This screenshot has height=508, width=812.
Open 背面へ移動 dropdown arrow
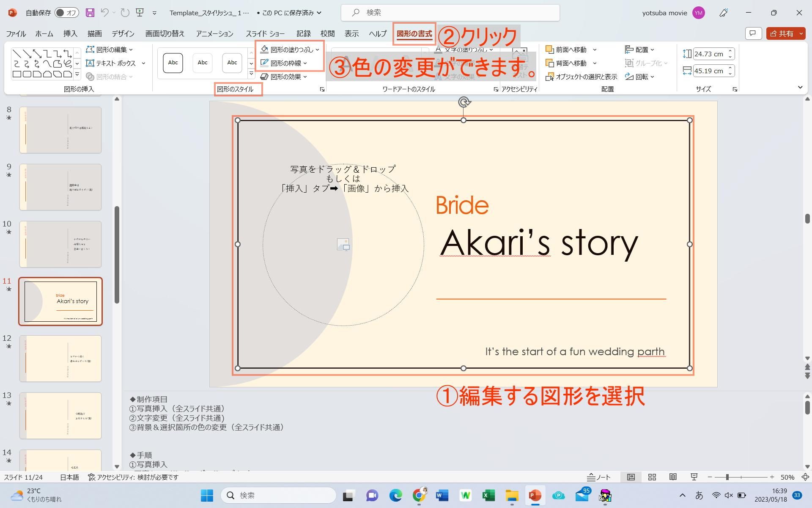click(595, 63)
